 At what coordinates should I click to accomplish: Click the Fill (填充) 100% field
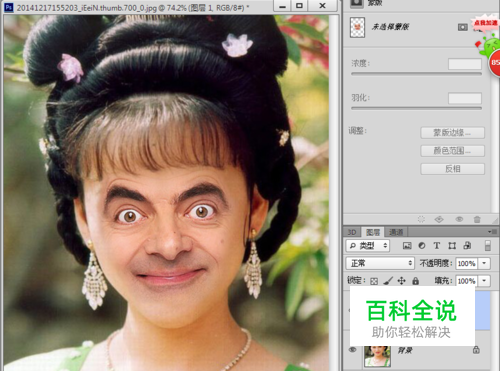[x=466, y=281]
